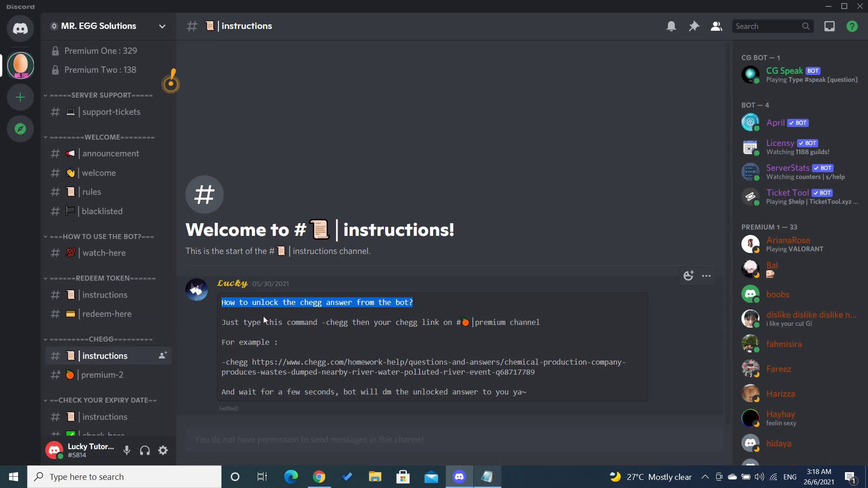Add a new server with the plus button
Screen dimensions: 868x488
point(20,97)
